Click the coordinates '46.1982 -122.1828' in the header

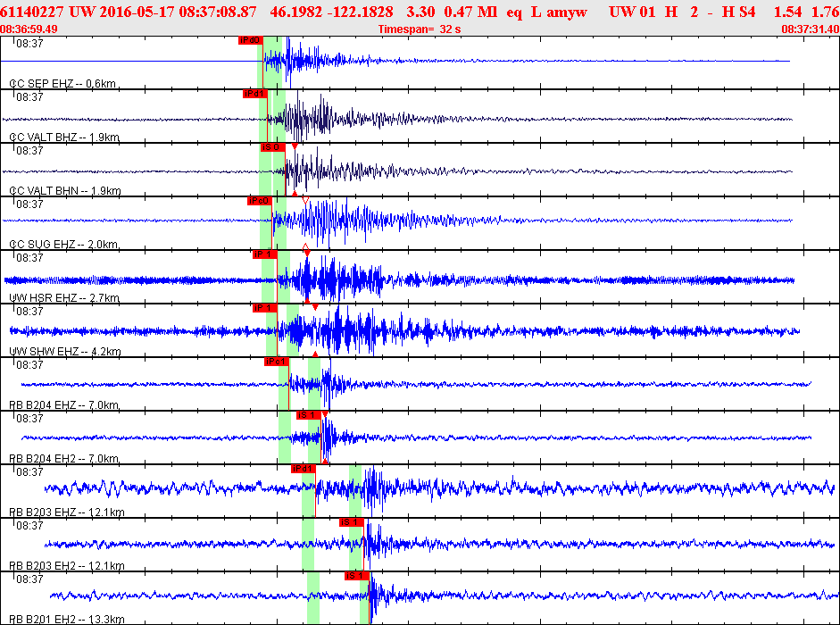(x=331, y=12)
